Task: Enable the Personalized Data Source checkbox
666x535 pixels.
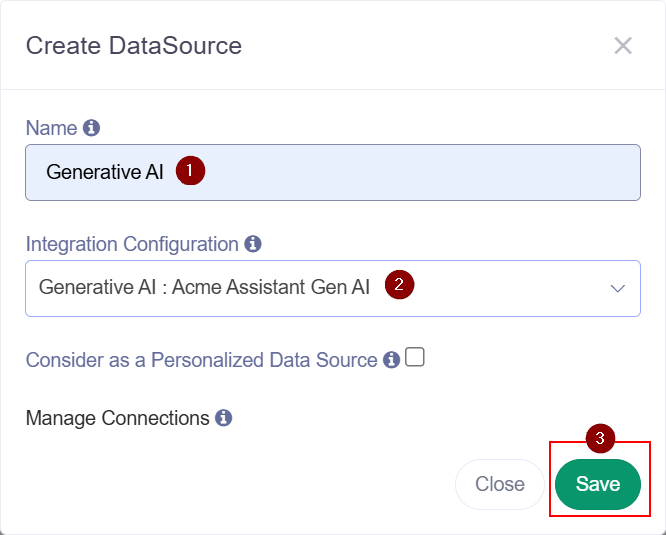Action: click(x=415, y=357)
